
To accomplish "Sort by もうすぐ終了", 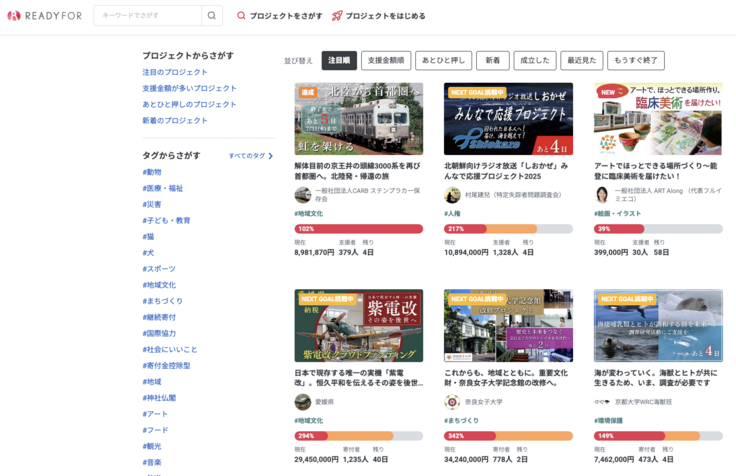I will pos(636,61).
